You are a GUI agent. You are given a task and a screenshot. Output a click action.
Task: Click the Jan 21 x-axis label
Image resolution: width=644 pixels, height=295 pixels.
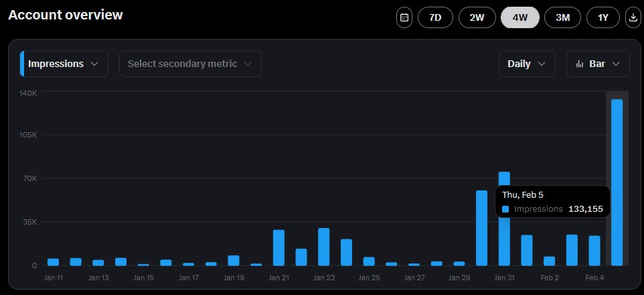pos(279,278)
